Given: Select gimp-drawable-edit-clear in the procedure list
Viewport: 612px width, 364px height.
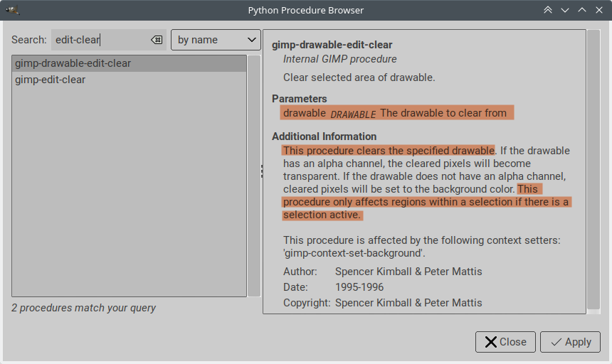Looking at the screenshot, I should (x=73, y=63).
